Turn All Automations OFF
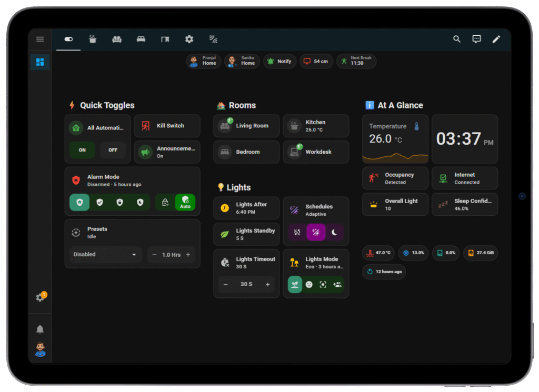 coord(113,150)
